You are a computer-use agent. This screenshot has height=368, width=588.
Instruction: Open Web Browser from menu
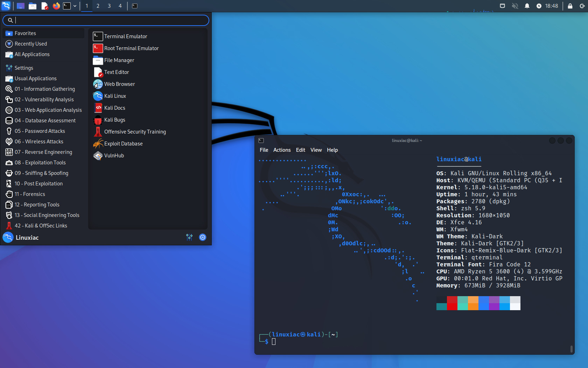[148, 84]
